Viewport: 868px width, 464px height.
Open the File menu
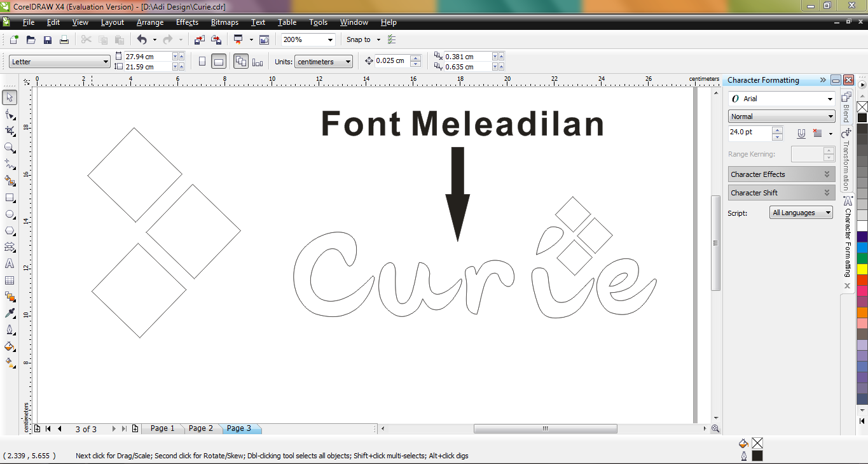tap(29, 22)
